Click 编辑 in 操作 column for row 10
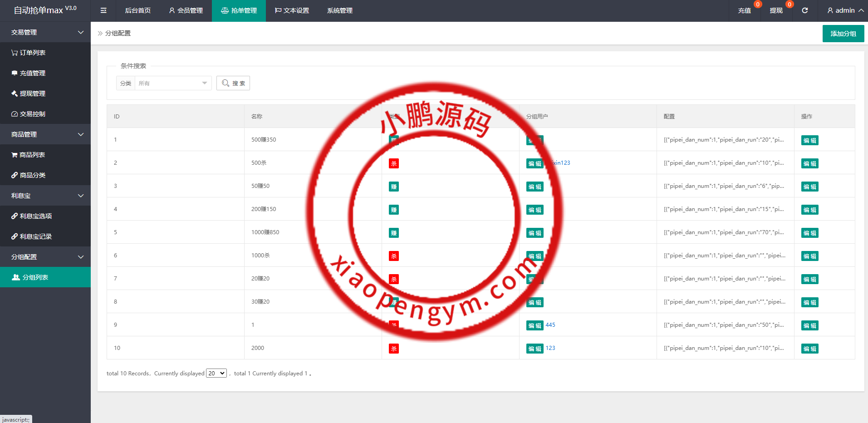The width and height of the screenshot is (868, 423). [x=809, y=349]
